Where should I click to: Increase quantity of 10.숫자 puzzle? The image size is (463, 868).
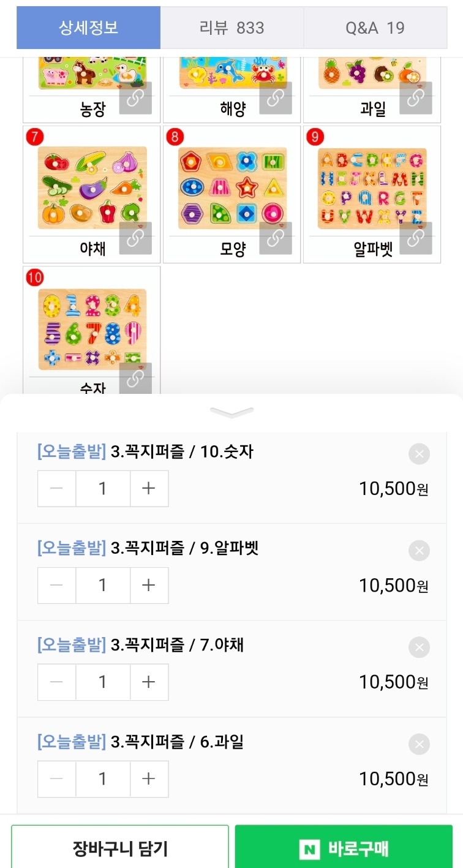point(149,488)
